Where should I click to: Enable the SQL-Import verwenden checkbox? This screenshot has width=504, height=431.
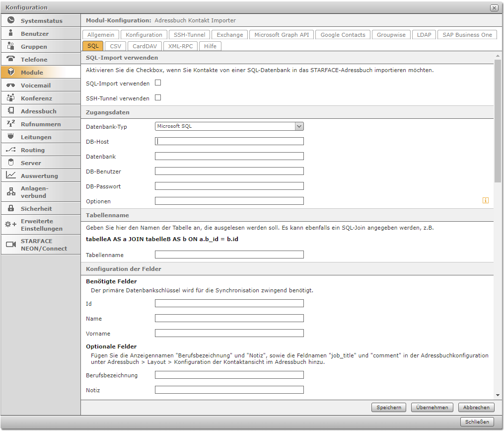click(x=158, y=83)
